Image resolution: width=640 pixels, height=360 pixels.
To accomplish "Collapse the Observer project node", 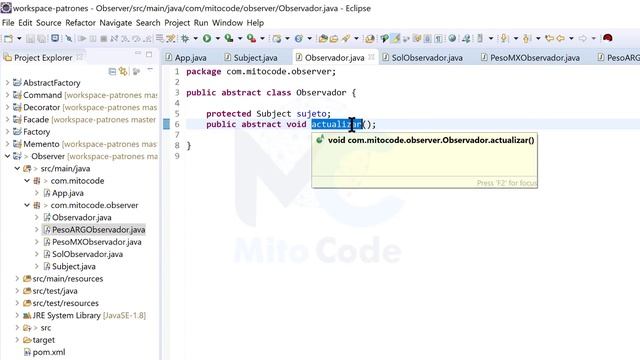I will (7, 156).
